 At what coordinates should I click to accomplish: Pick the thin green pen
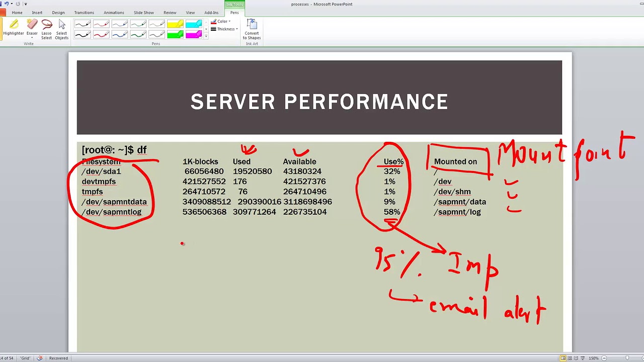[138, 24]
